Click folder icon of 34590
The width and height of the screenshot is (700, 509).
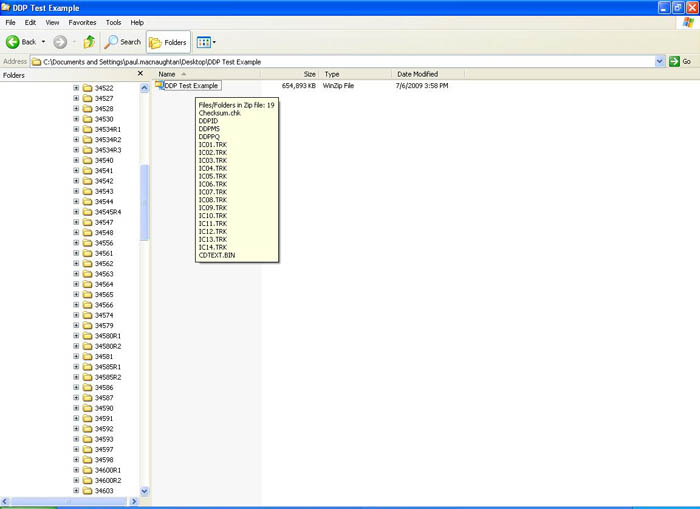(x=88, y=408)
